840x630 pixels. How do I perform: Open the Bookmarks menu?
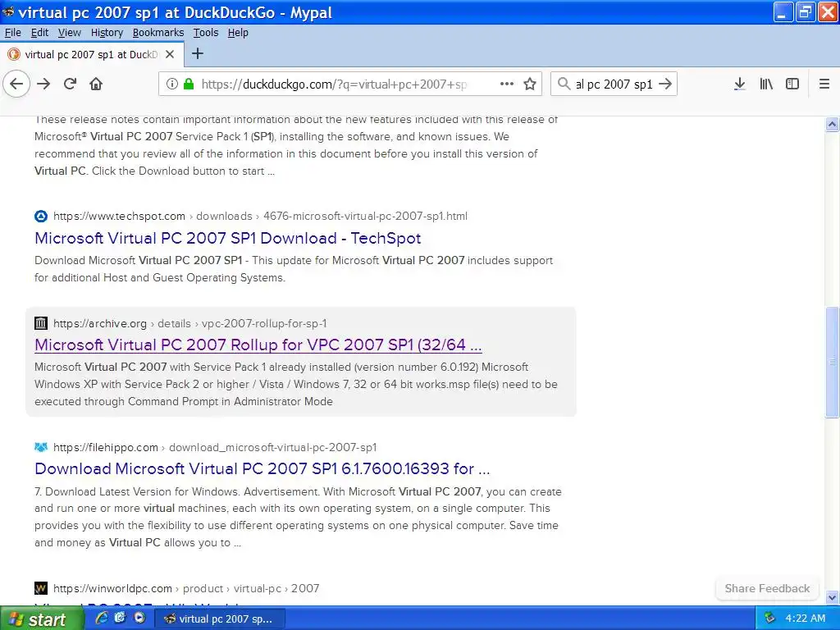[158, 33]
